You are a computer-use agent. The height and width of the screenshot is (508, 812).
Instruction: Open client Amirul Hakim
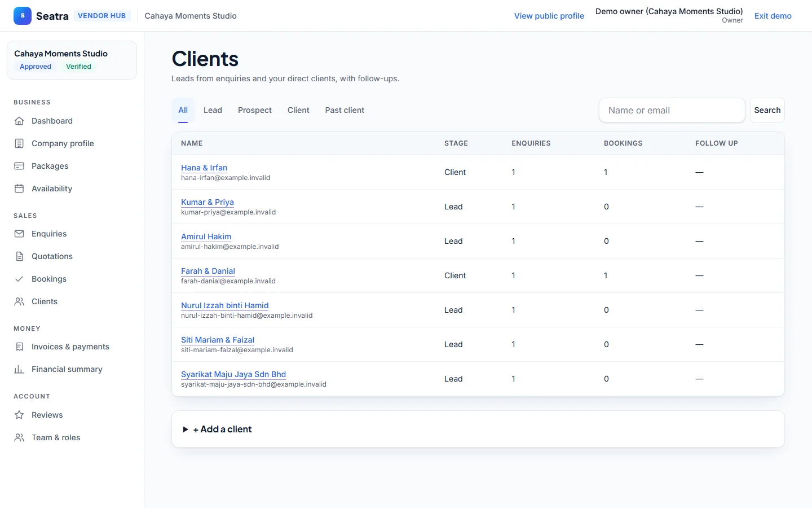tap(206, 237)
